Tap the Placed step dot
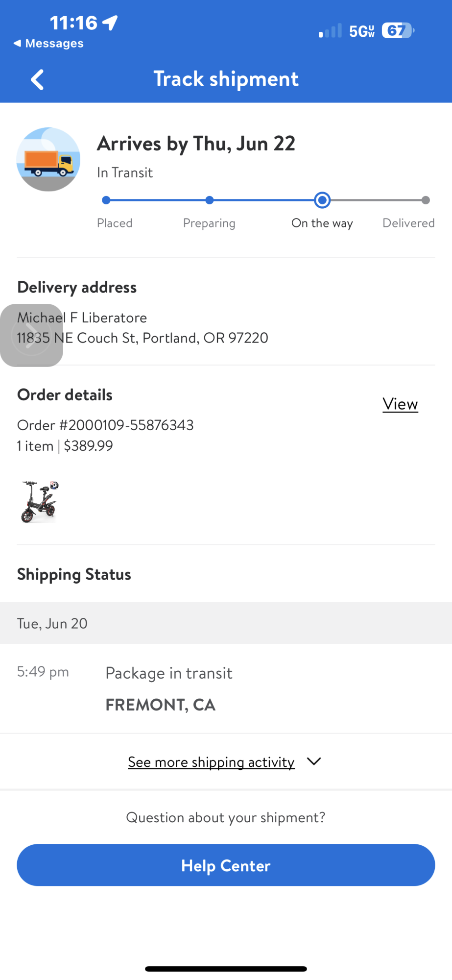The height and width of the screenshot is (980, 452). pyautogui.click(x=106, y=200)
